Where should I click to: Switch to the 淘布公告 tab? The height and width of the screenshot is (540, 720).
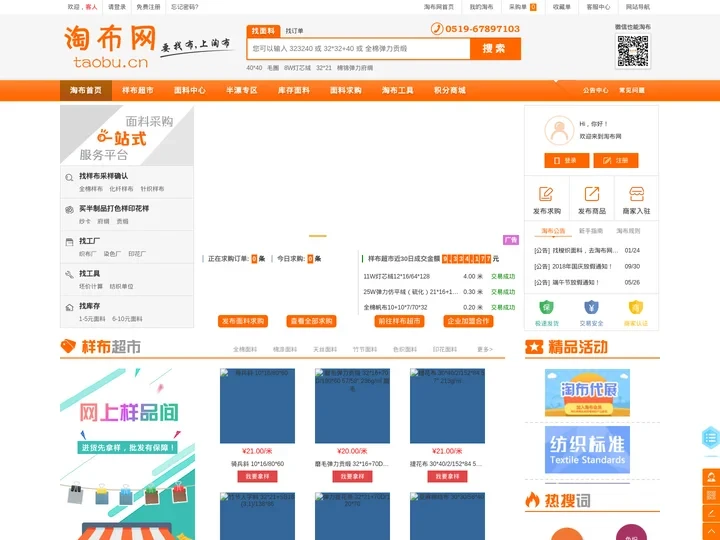553,231
